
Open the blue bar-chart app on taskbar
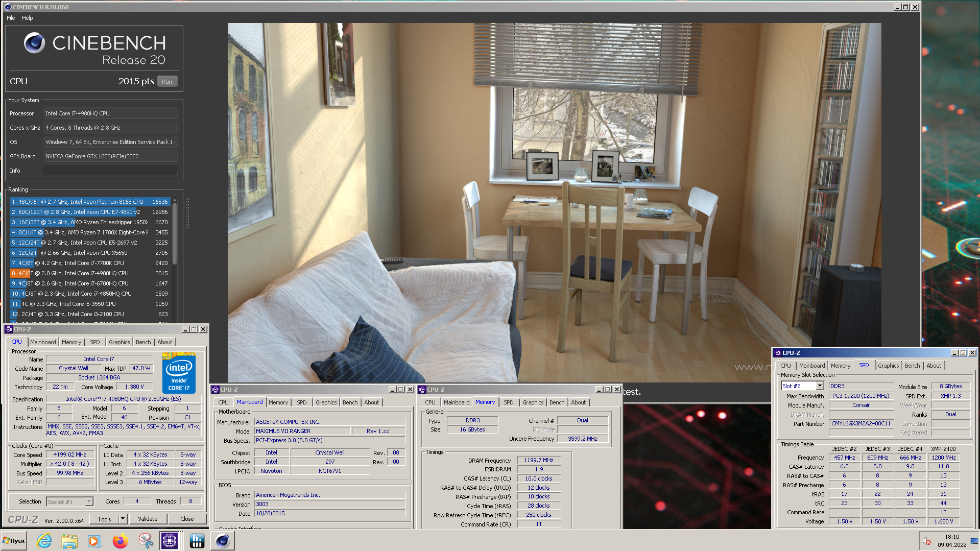point(197,541)
